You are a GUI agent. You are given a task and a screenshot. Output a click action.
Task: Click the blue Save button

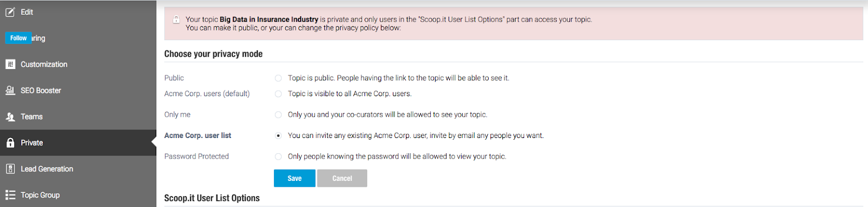(295, 178)
